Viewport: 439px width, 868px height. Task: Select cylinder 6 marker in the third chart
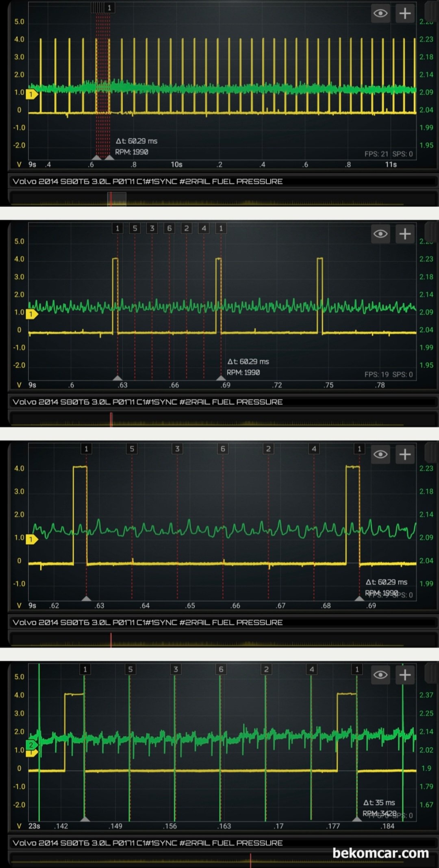click(x=223, y=449)
